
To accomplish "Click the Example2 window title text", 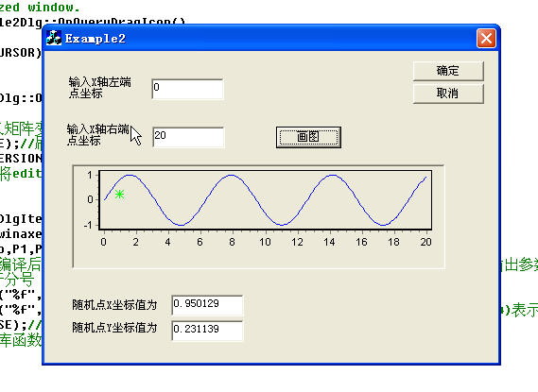I will tap(95, 39).
